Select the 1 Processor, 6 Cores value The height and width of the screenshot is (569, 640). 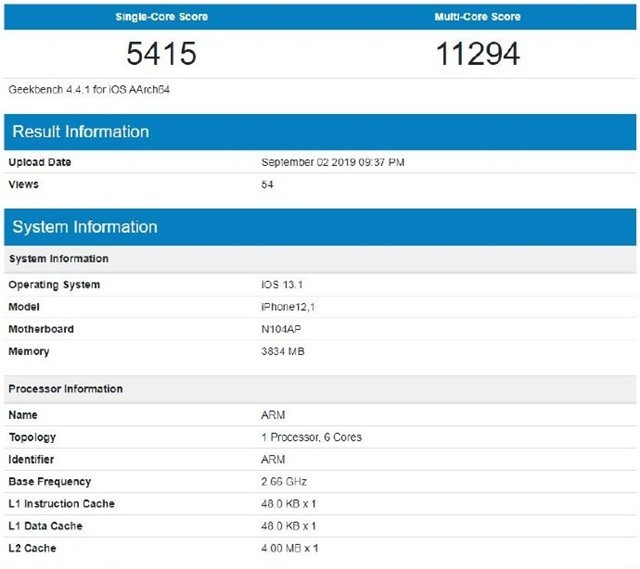(311, 437)
